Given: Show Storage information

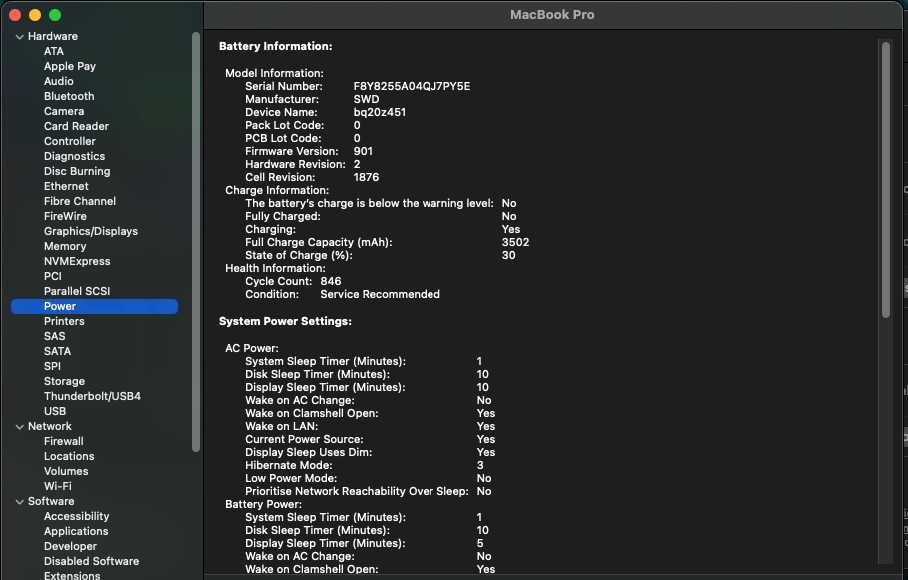Looking at the screenshot, I should pos(64,381).
